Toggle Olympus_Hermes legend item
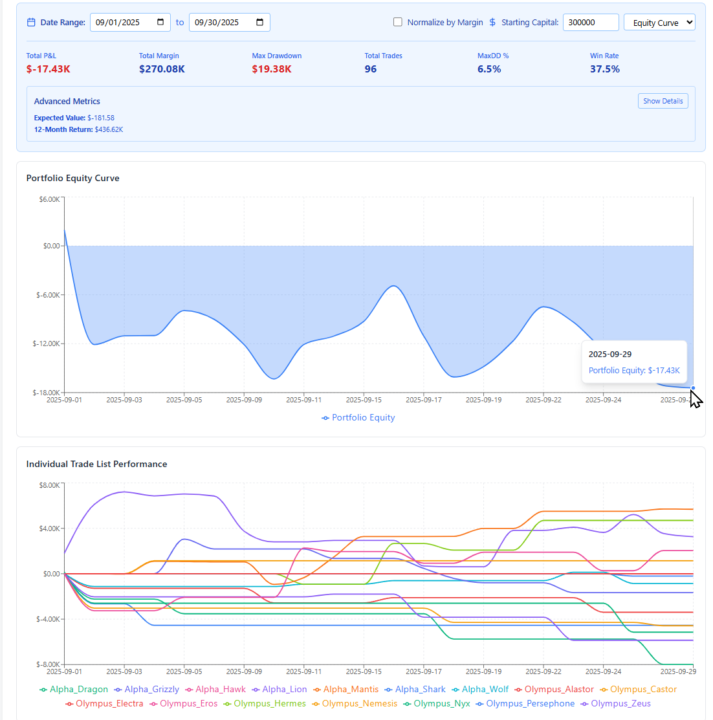Screen dimensions: 713x720 click(x=271, y=703)
